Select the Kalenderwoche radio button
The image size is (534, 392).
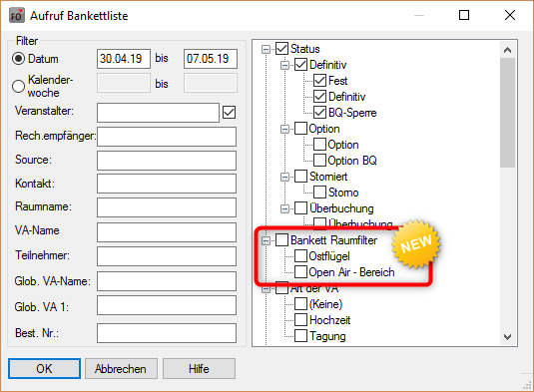(18, 86)
